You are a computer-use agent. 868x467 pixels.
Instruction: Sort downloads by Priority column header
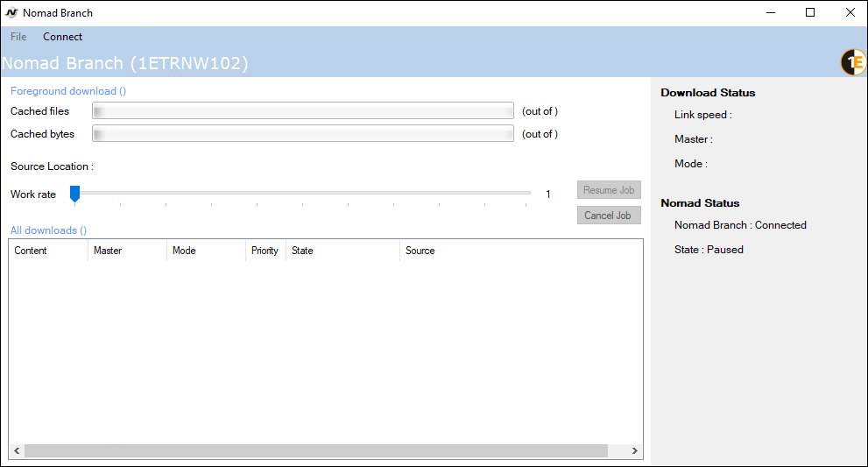(265, 251)
